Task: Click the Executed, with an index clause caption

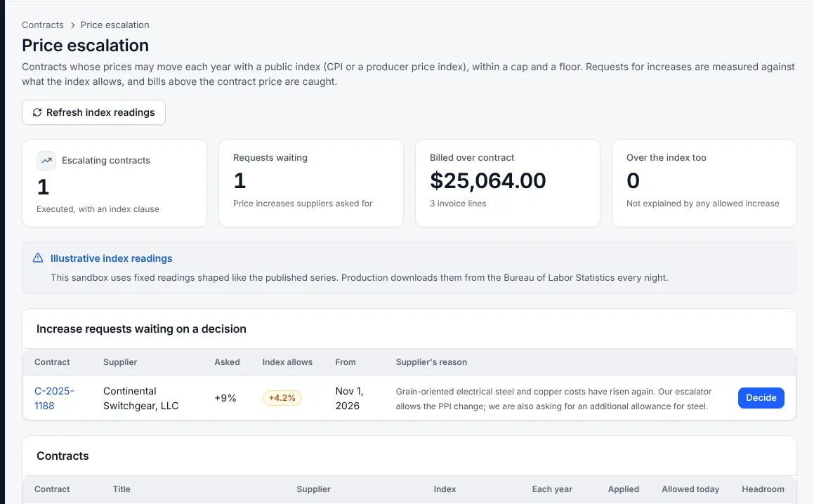Action: pyautogui.click(x=98, y=209)
